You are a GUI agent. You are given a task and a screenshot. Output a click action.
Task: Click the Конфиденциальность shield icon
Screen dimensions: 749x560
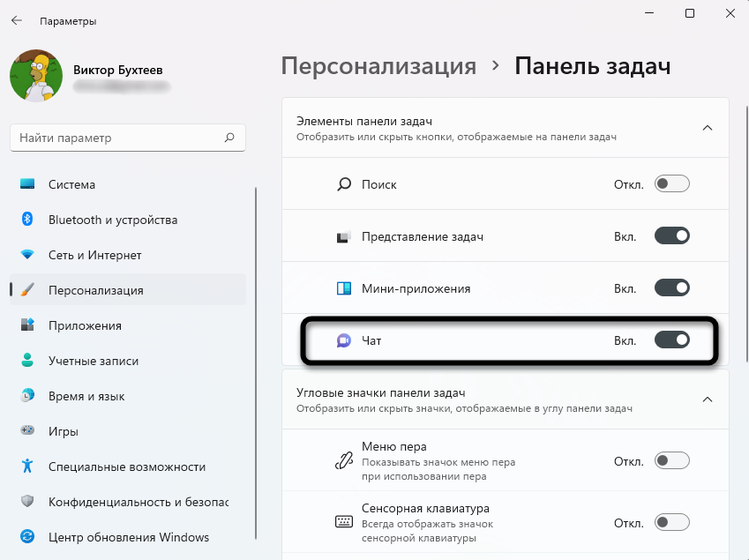tap(27, 501)
